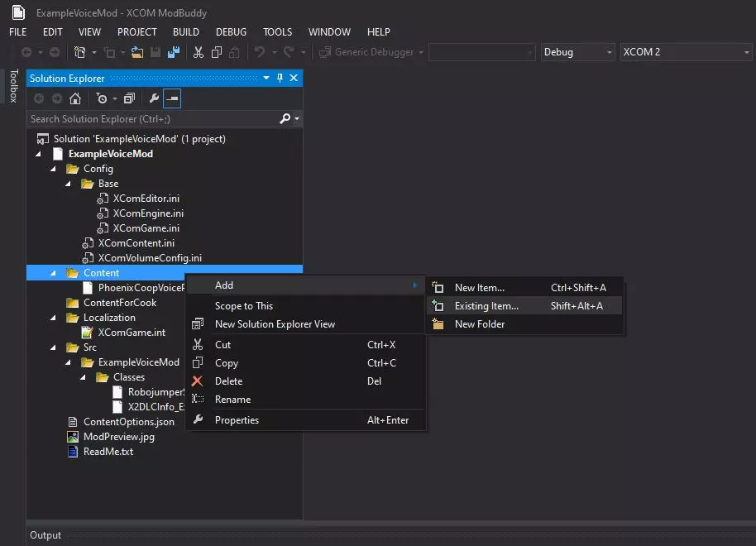Click the New Project toolbar icon
The height and width of the screenshot is (546, 756).
[80, 52]
